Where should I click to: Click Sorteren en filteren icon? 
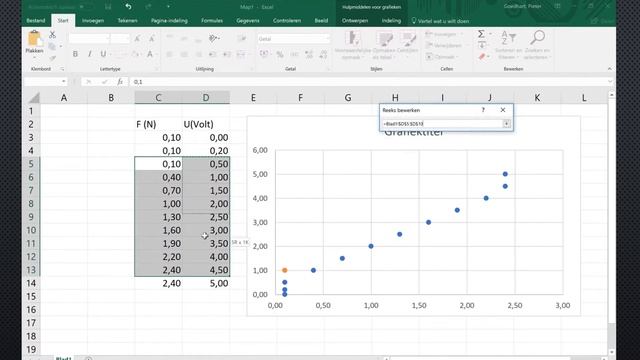pos(508,38)
